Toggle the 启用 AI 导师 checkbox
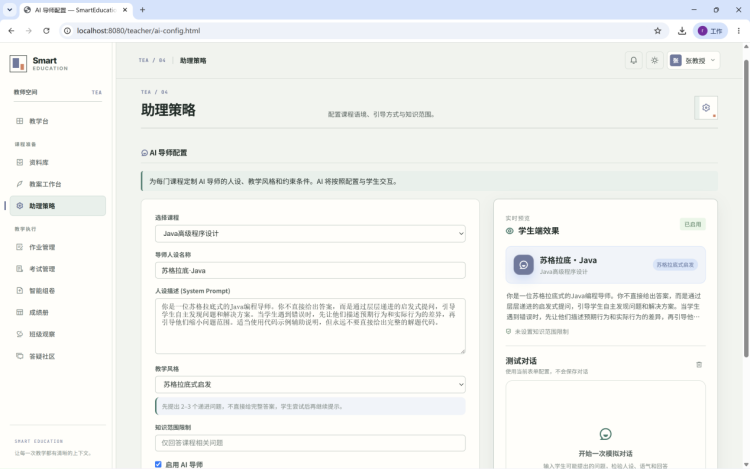 point(158,464)
